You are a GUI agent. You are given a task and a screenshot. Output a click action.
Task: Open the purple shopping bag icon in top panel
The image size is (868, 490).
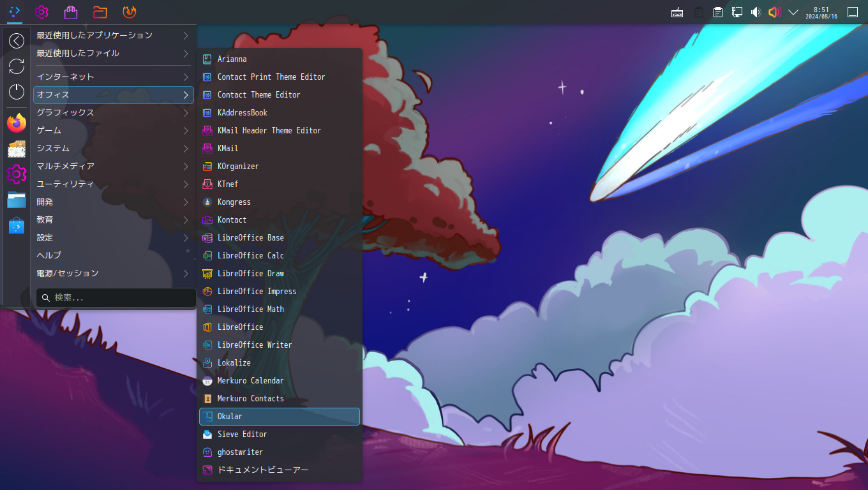[71, 12]
